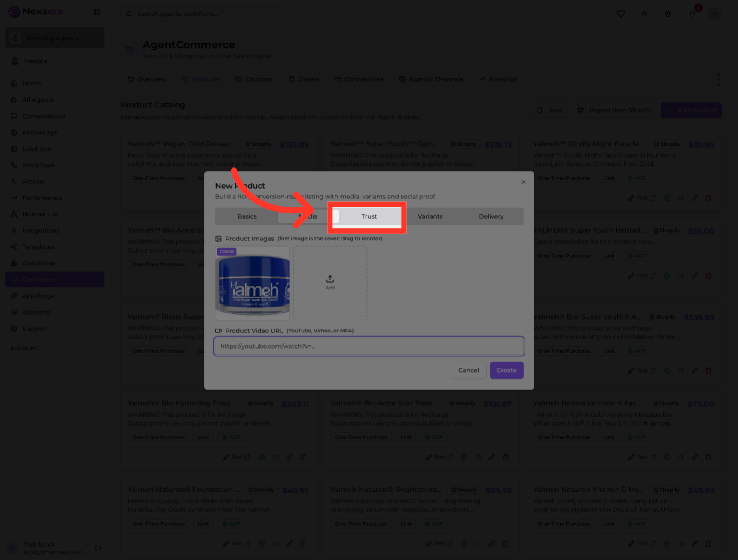Screen dimensions: 738x560
Task: Open the Variants tab in the dialog
Action: pyautogui.click(x=430, y=216)
